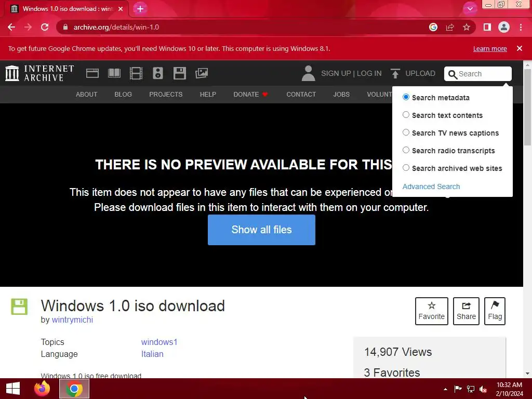Click the UPLOAD link
The width and height of the screenshot is (532, 399).
pyautogui.click(x=420, y=73)
